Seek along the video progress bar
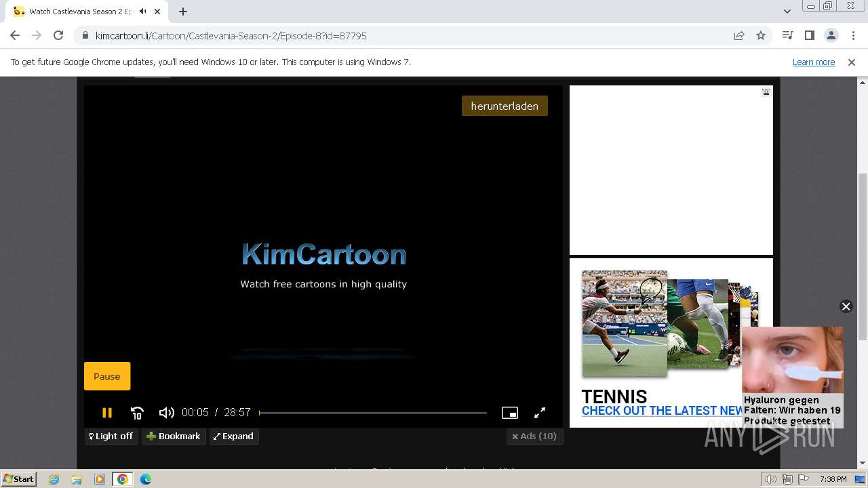 coord(373,413)
